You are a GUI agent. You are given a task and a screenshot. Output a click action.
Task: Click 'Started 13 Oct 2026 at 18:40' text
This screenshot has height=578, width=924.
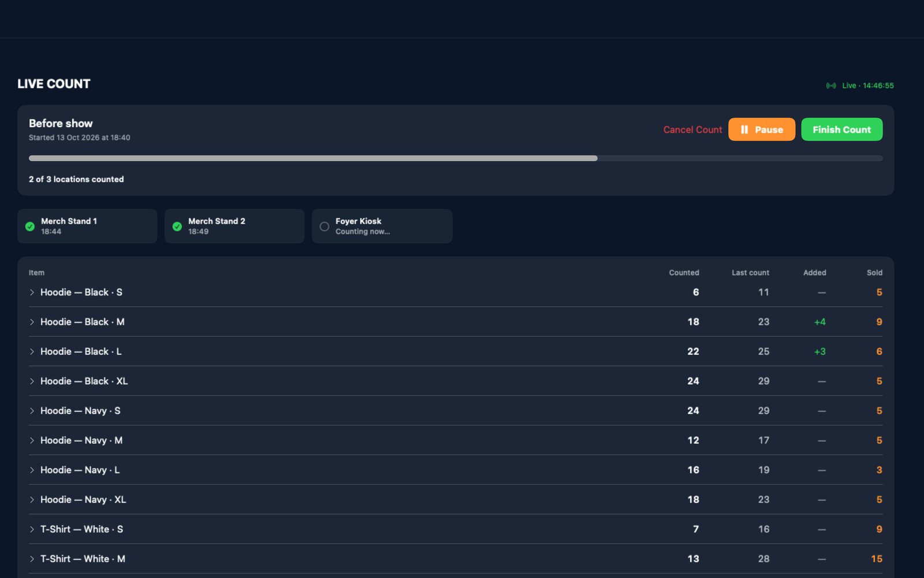(x=80, y=138)
